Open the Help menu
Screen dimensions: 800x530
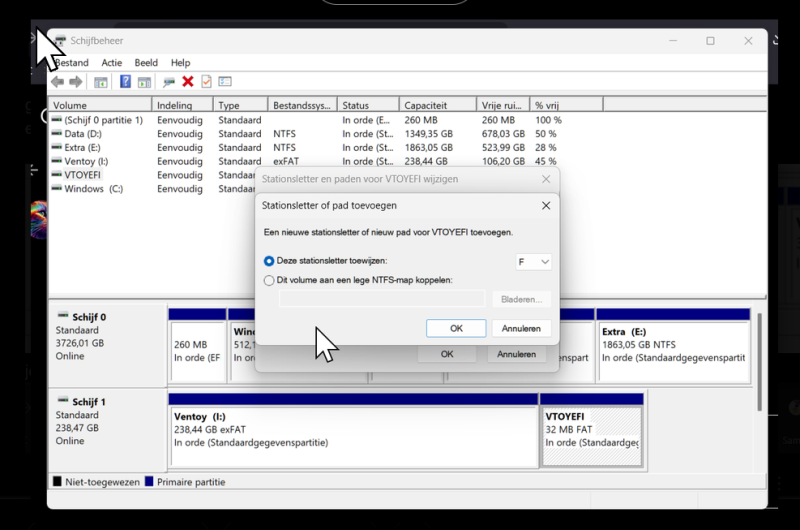point(180,63)
